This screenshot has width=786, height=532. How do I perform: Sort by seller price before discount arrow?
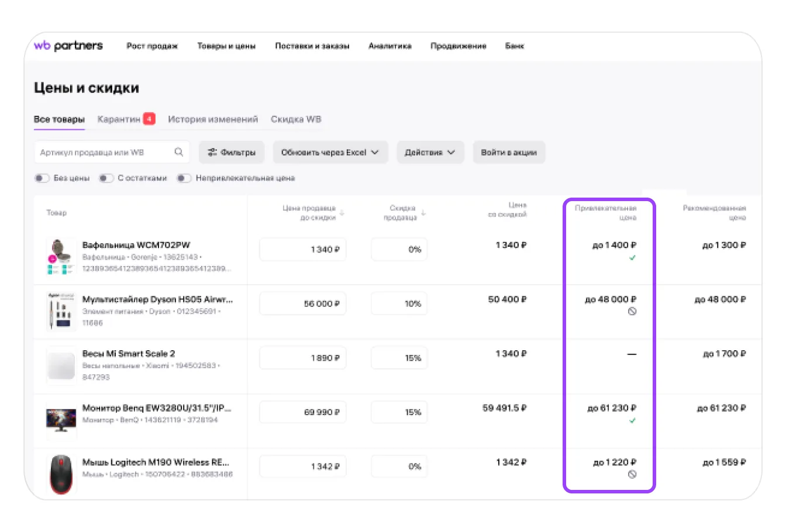tap(342, 213)
